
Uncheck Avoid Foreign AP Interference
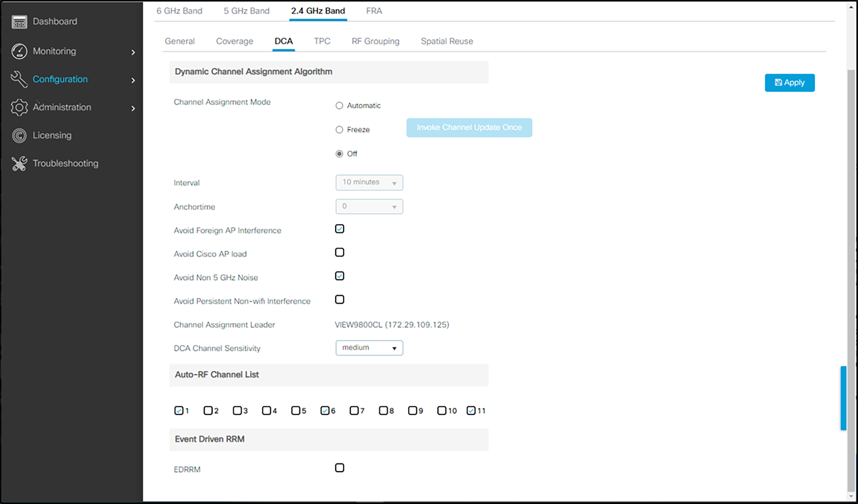pyautogui.click(x=340, y=229)
